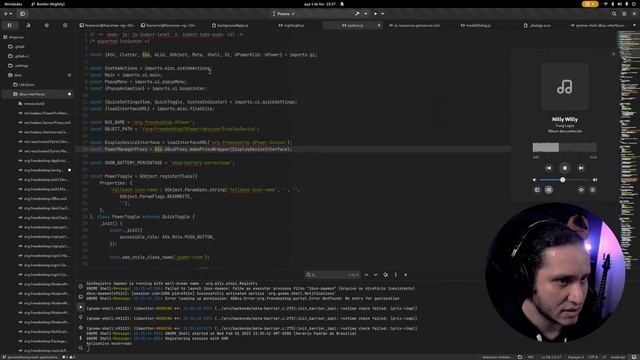Screen dimensions: 640x360
Task: Click the search icon in header bar
Action: coord(614,14)
